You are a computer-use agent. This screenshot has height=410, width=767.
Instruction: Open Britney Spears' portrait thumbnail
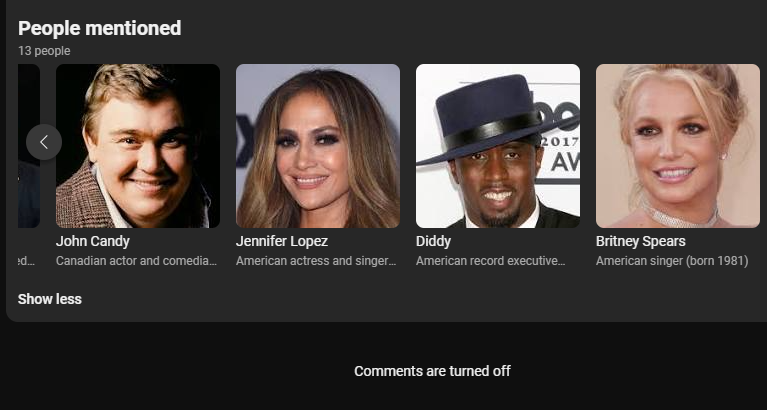click(x=678, y=146)
